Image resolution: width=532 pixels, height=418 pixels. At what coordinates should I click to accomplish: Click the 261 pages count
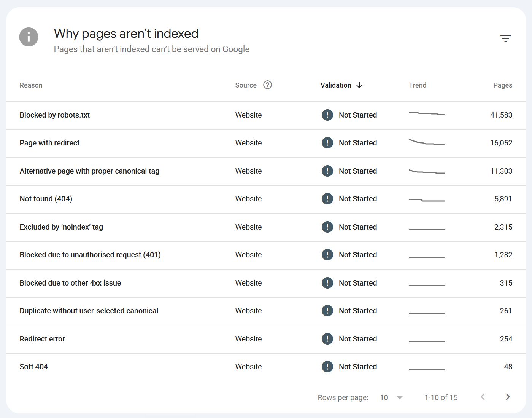pos(506,311)
